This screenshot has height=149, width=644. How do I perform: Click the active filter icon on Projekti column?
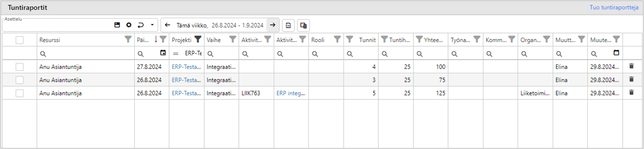tap(198, 40)
